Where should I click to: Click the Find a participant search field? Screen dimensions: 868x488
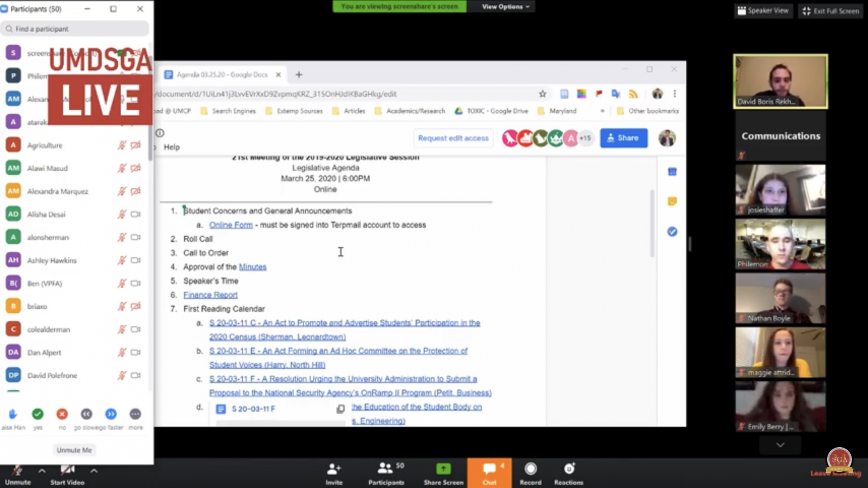pyautogui.click(x=76, y=29)
